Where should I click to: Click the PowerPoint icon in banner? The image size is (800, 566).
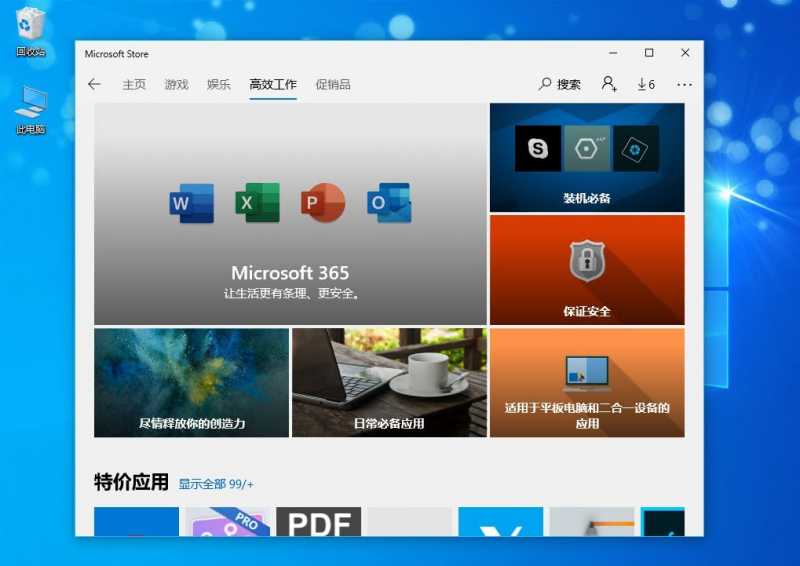pyautogui.click(x=323, y=203)
